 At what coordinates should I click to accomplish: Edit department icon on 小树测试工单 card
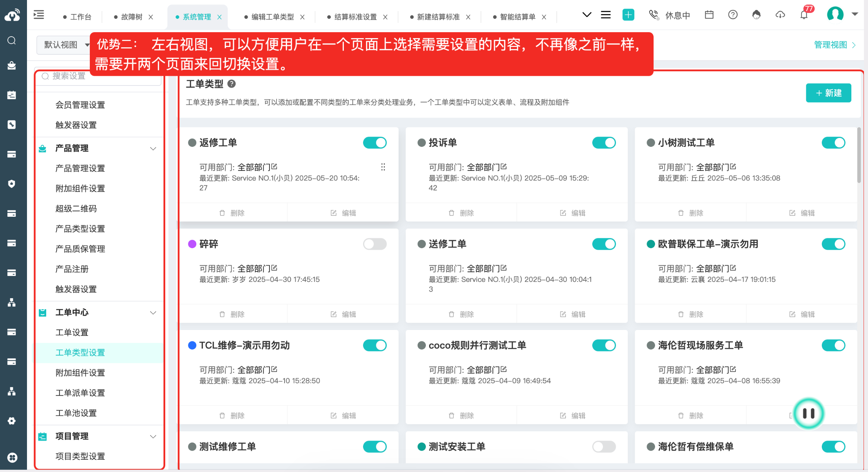tap(733, 166)
